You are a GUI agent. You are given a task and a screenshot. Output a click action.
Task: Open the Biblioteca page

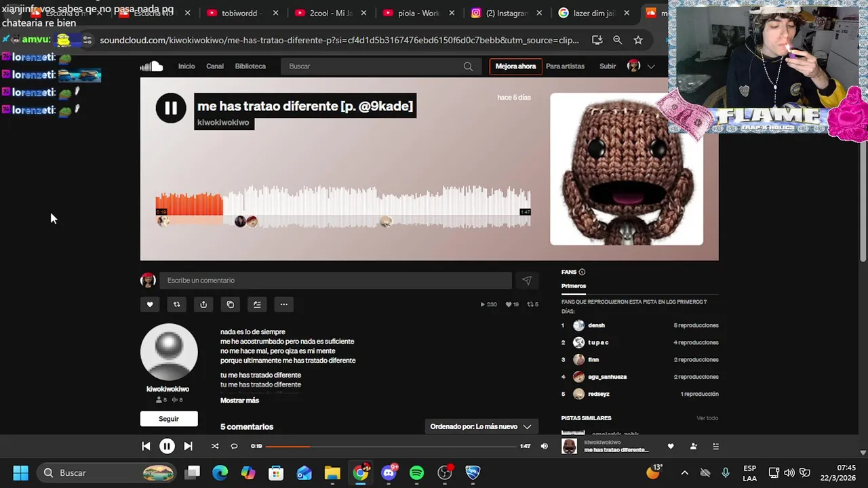pyautogui.click(x=250, y=66)
